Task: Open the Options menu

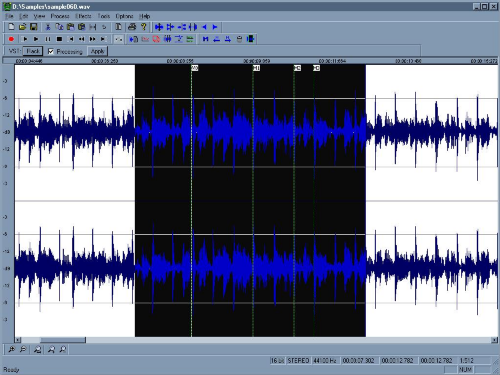Action: 124,16
